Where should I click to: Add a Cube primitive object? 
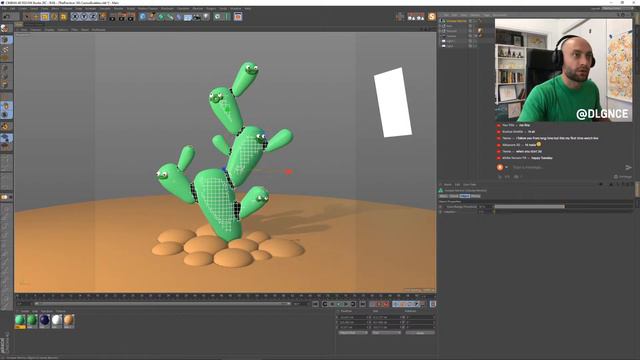(x=142, y=17)
